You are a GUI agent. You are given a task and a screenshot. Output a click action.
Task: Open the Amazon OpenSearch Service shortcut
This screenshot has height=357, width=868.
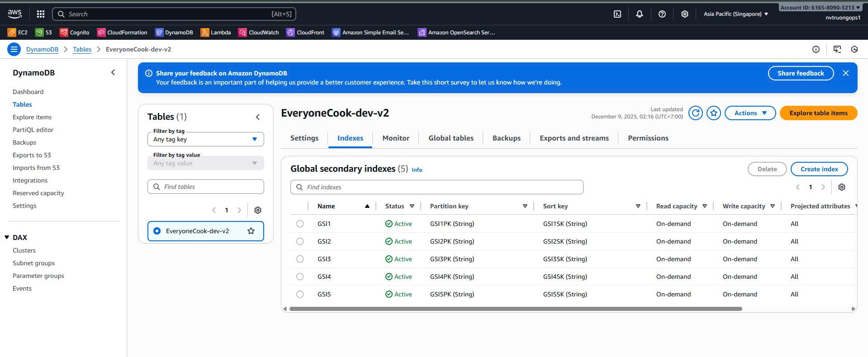(x=456, y=33)
